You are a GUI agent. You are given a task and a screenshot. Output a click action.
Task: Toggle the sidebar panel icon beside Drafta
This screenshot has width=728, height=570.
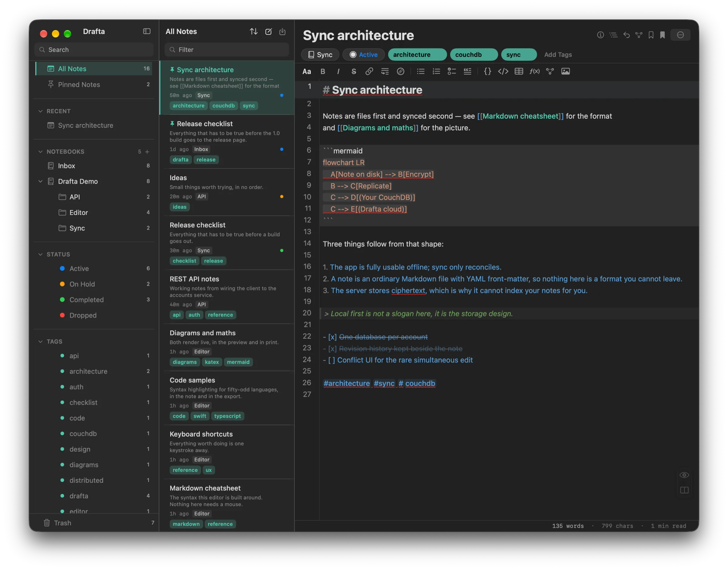coord(147,31)
